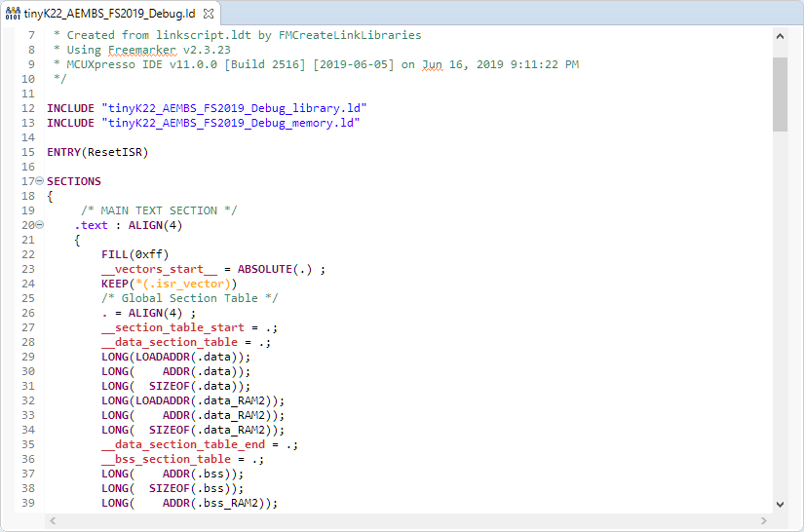Image resolution: width=804 pixels, height=532 pixels.
Task: Click the __data_section_table_end symbol
Action: tap(183, 444)
